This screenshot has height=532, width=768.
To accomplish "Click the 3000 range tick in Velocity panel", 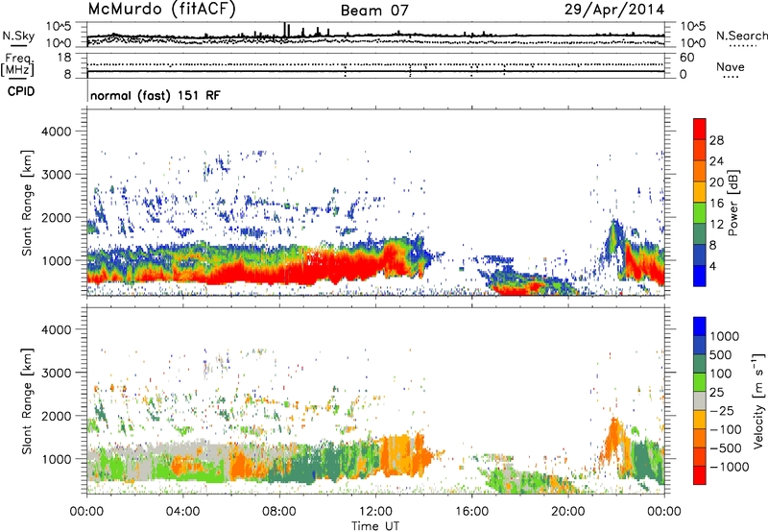I will click(x=57, y=373).
